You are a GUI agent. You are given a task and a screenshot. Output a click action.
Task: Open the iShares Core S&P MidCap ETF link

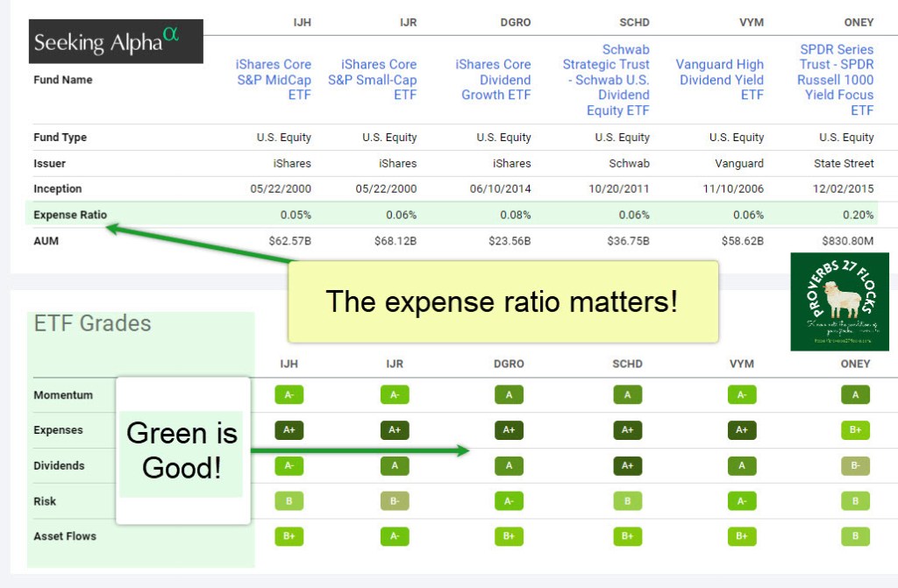[x=274, y=80]
